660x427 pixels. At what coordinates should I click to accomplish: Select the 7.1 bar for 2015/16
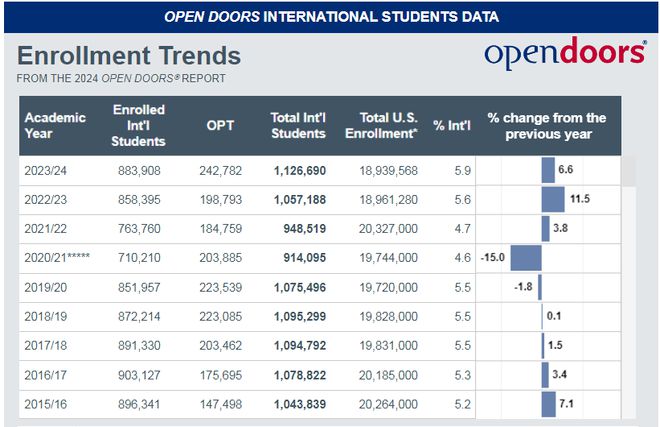click(548, 404)
